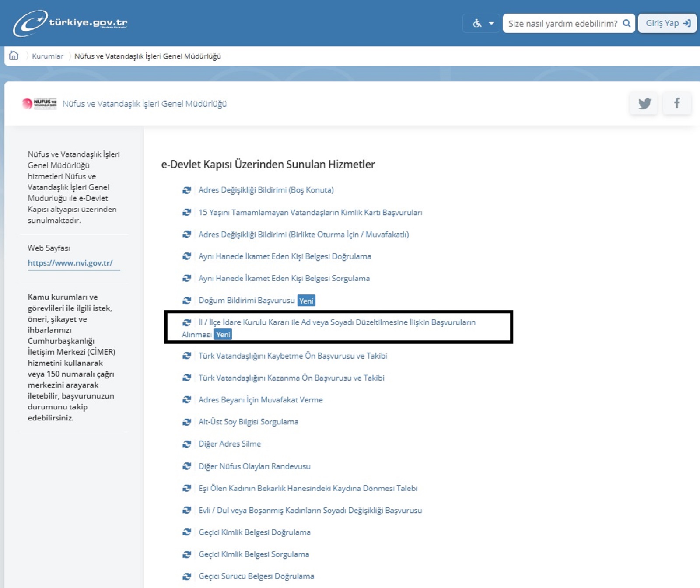Screen dimensions: 700x588
Task: Go to home via breadcrumb house icon
Action: click(14, 56)
